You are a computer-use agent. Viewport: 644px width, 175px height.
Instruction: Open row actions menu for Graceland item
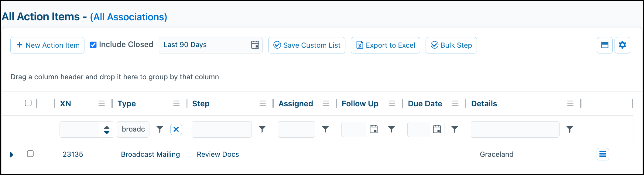coord(603,154)
